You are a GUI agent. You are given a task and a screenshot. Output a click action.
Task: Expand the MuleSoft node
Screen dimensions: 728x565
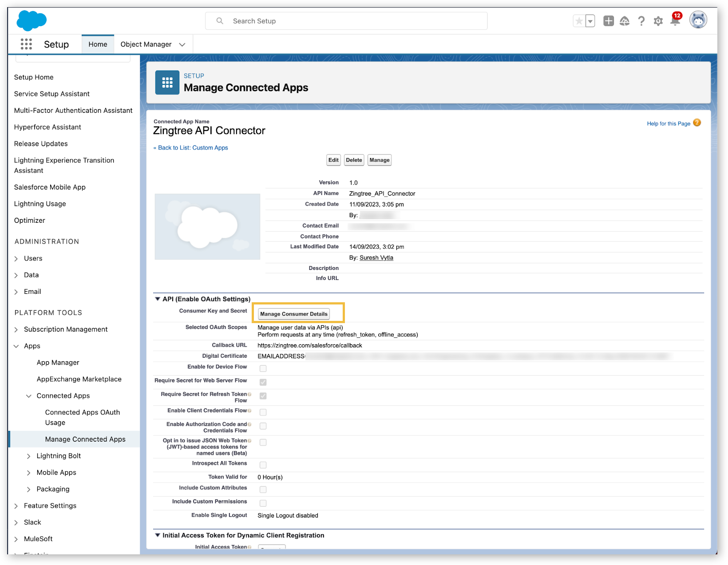(16, 539)
